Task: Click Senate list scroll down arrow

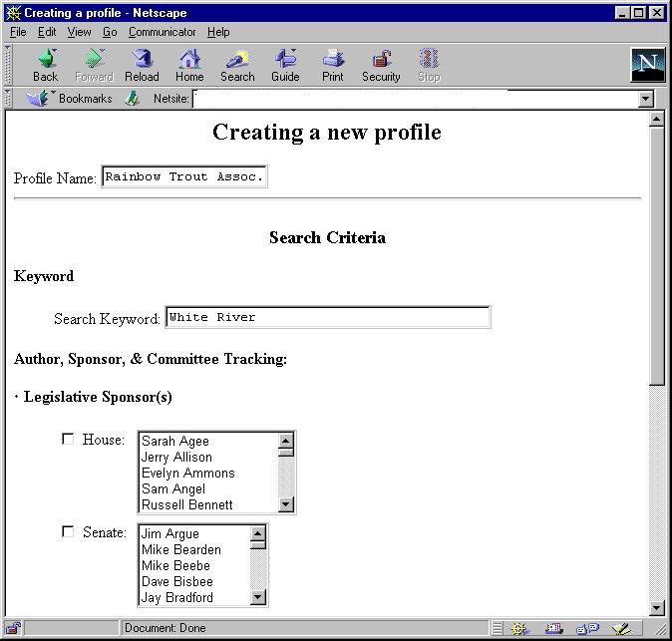Action: [x=258, y=597]
